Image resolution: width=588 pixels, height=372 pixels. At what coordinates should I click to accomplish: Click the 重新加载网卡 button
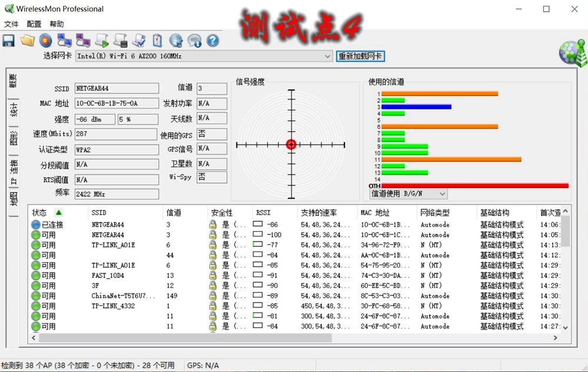point(360,56)
